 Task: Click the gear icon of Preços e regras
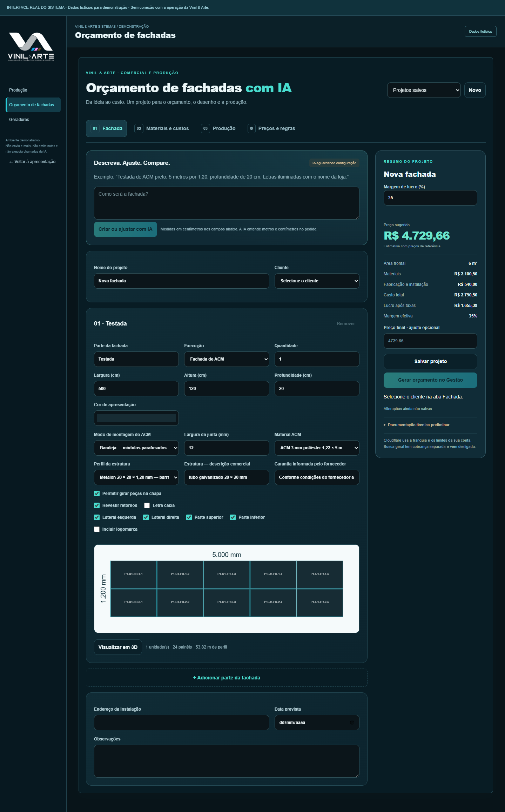coord(251,128)
